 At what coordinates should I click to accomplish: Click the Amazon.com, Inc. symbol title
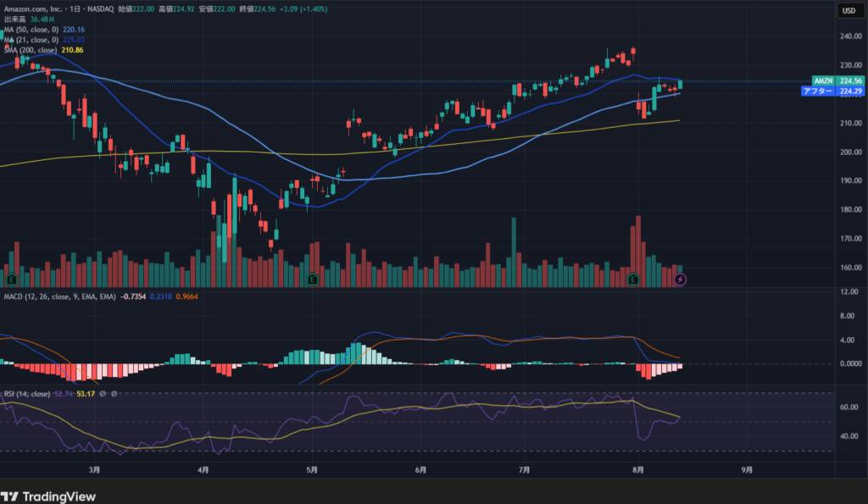pos(33,8)
